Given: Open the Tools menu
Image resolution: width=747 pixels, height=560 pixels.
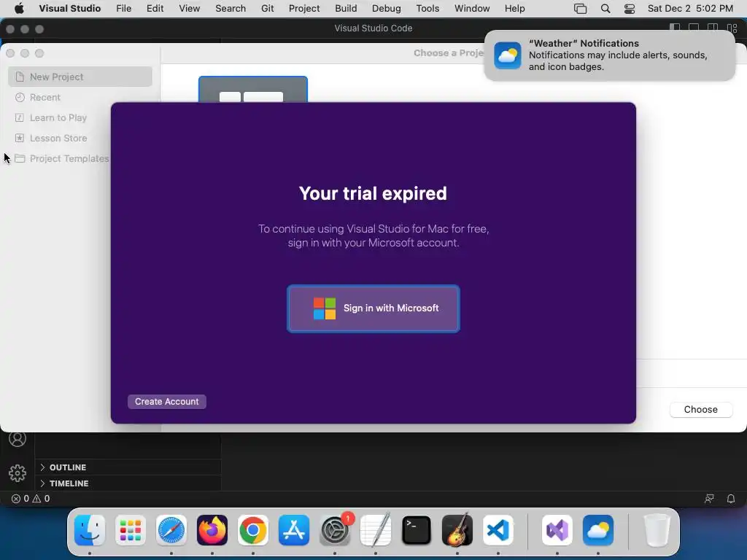Looking at the screenshot, I should (x=427, y=9).
